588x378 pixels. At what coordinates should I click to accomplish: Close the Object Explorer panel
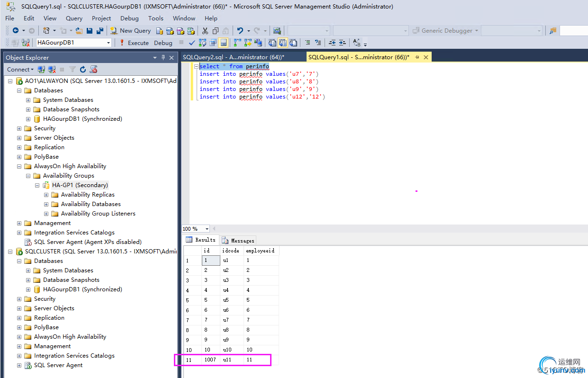(x=172, y=57)
